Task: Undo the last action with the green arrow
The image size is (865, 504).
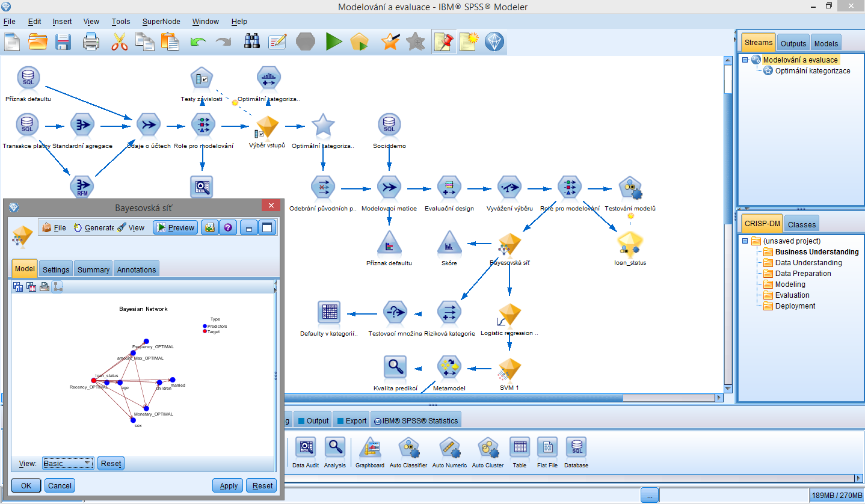Action: tap(198, 41)
